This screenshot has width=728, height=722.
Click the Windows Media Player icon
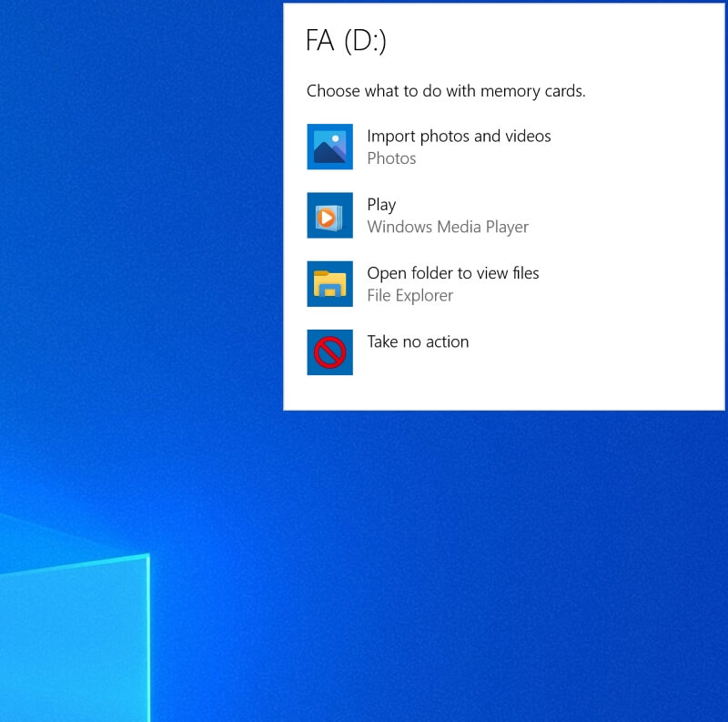[x=329, y=215]
